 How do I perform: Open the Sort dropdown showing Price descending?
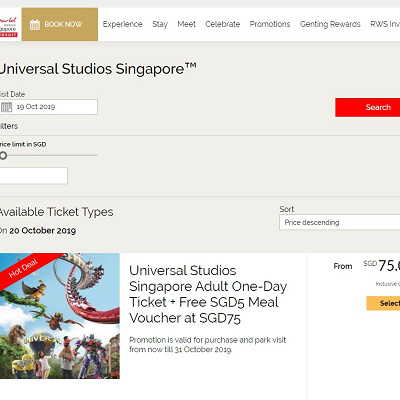[x=340, y=222]
